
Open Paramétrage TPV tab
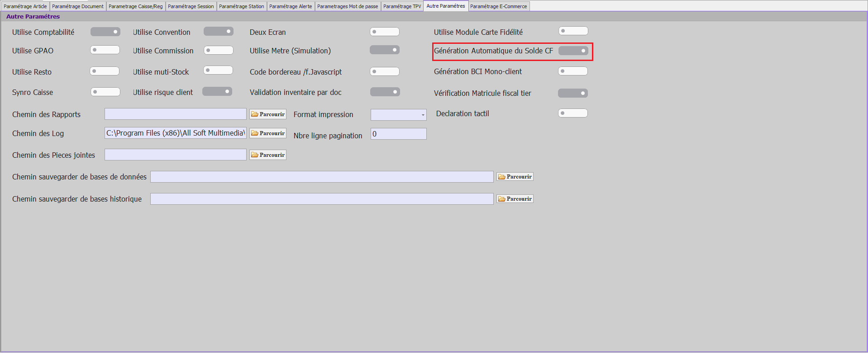click(402, 6)
